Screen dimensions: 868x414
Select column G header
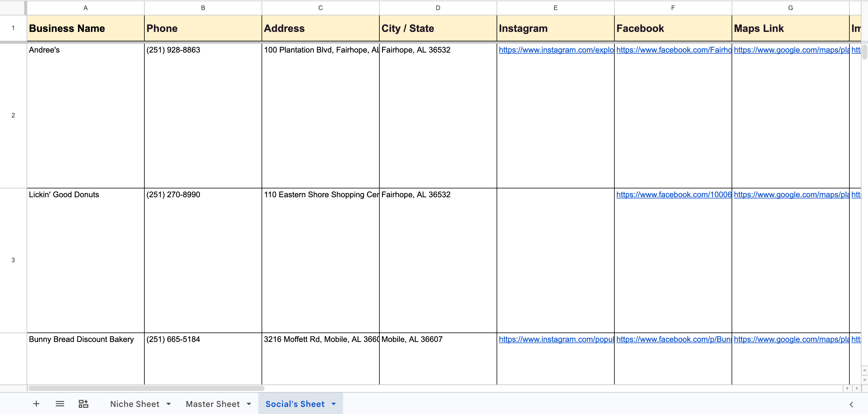pos(791,8)
